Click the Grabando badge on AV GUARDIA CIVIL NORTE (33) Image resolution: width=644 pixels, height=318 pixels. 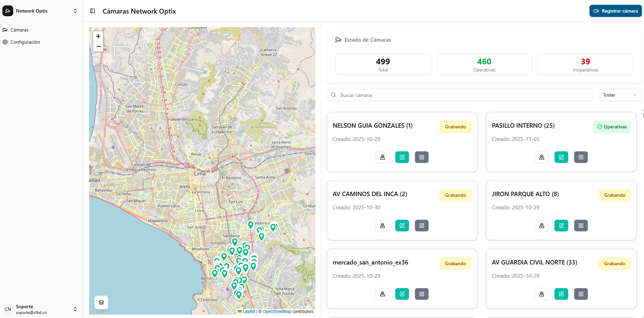(615, 263)
